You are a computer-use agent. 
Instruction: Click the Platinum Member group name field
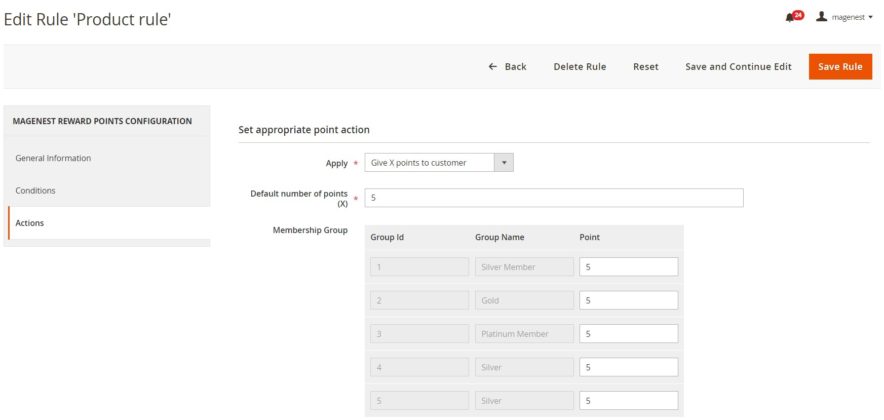pos(524,334)
